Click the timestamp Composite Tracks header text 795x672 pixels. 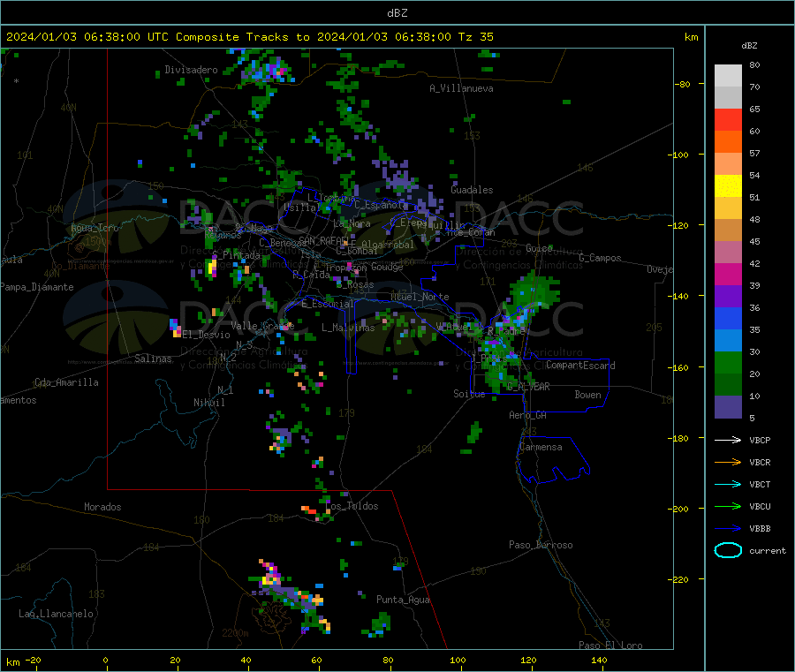tap(249, 36)
